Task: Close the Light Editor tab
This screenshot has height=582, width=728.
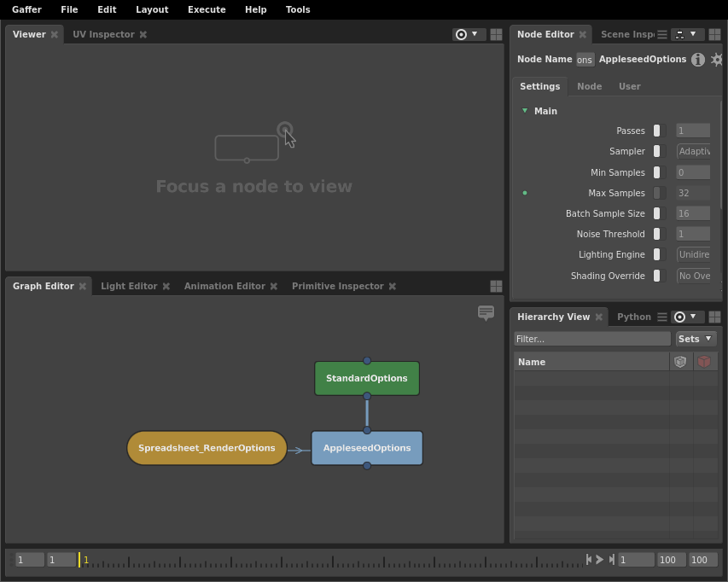Action: pos(166,287)
